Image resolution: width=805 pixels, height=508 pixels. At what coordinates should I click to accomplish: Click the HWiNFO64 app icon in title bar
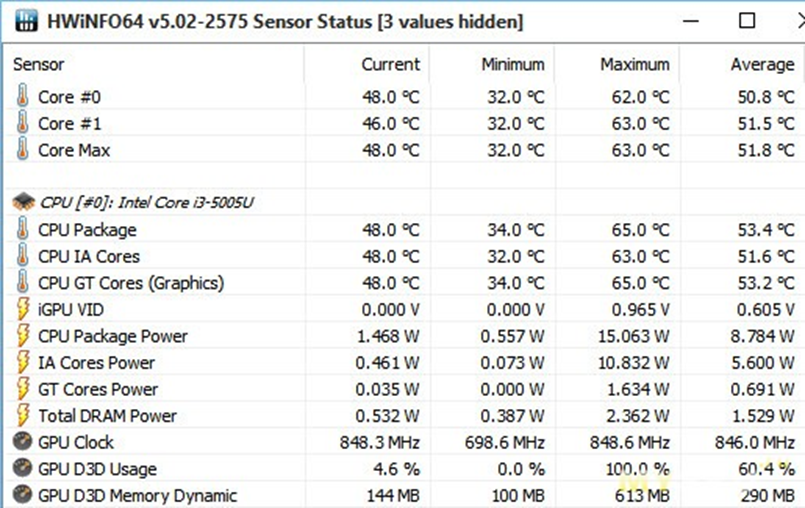pyautogui.click(x=22, y=20)
